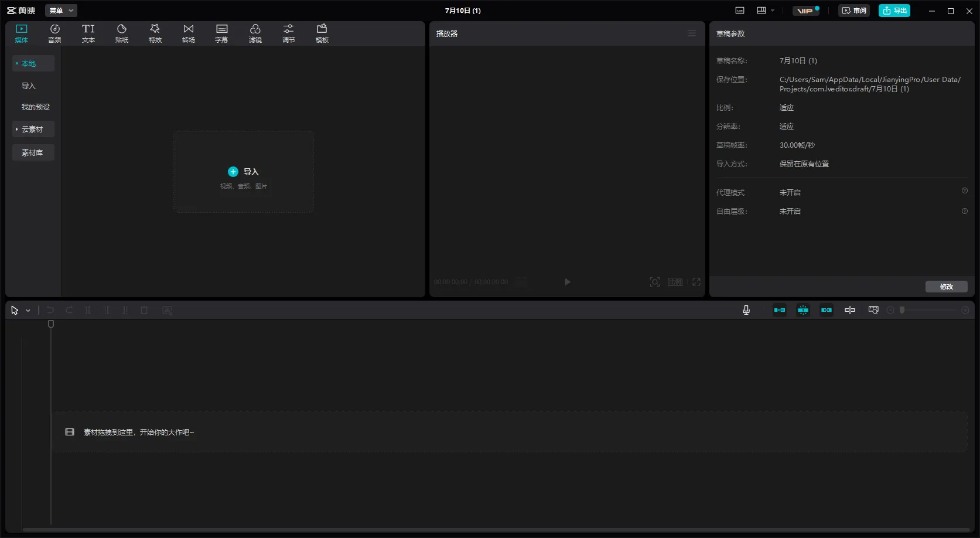
Task: Click the timeline zoom slider handle
Action: click(902, 310)
